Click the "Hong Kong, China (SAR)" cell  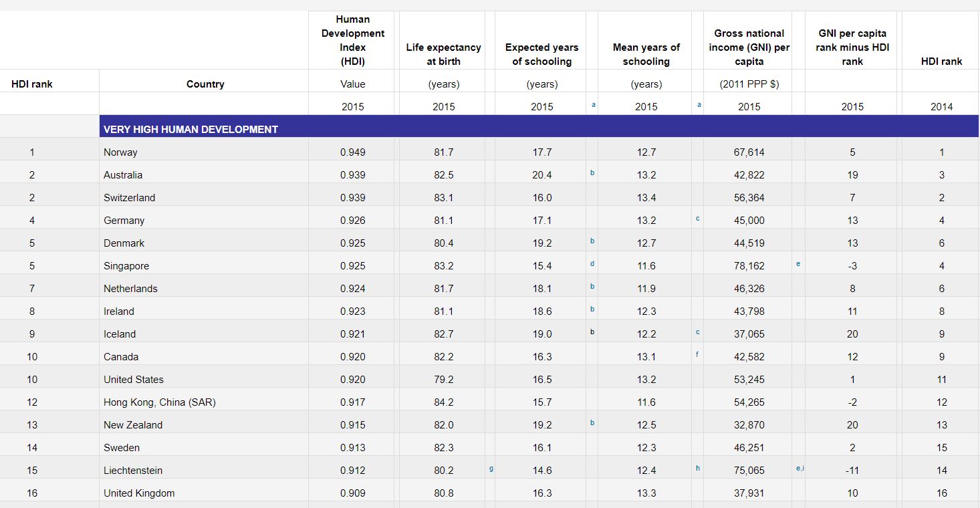[159, 402]
